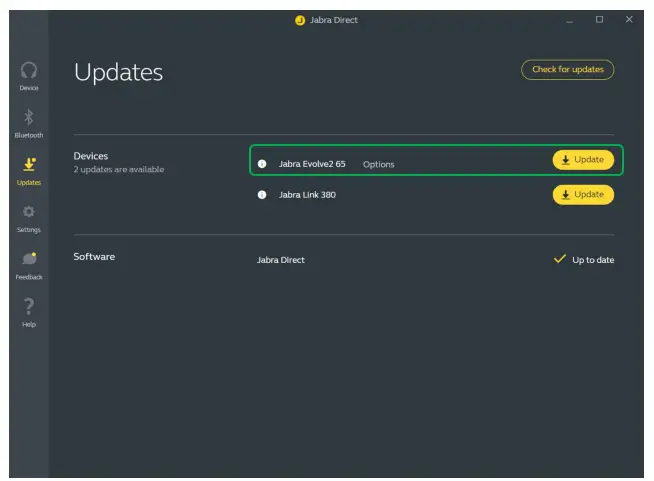Click the Updates page title
654x481 pixels.
click(118, 73)
